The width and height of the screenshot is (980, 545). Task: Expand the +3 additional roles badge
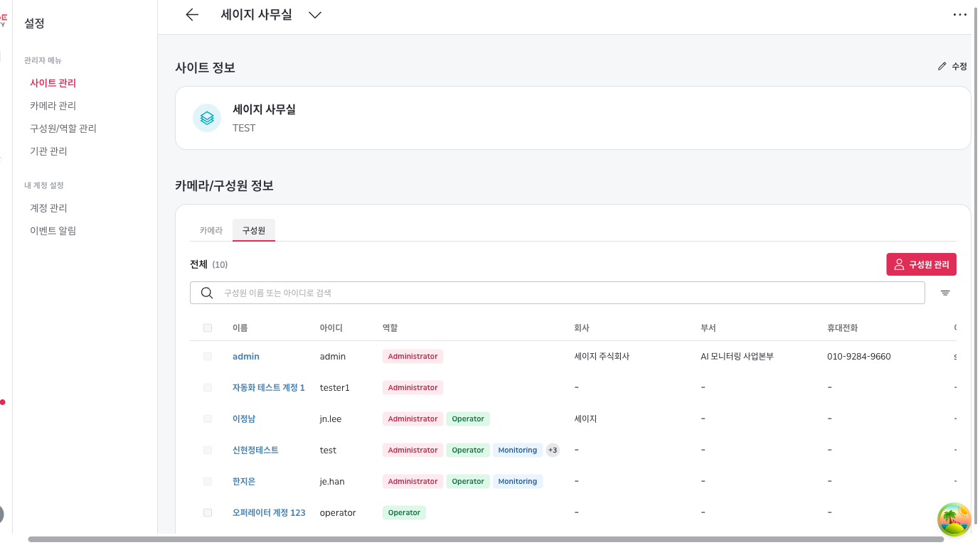click(553, 450)
